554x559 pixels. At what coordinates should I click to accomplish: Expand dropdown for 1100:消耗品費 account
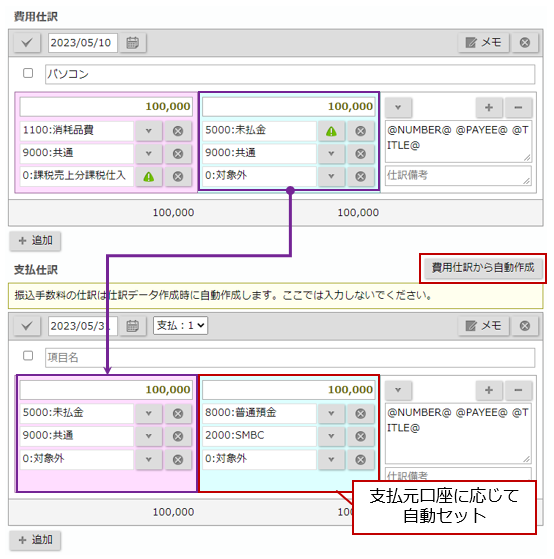tap(149, 130)
